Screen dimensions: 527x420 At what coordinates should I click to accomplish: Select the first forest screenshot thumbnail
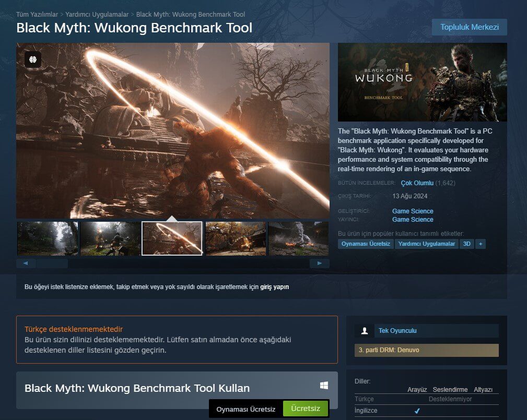(48, 238)
